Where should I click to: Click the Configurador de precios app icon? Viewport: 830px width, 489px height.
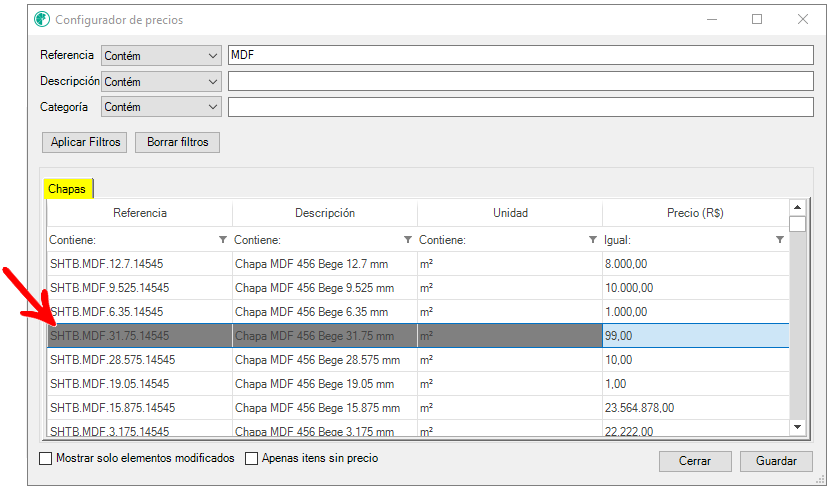tap(42, 19)
